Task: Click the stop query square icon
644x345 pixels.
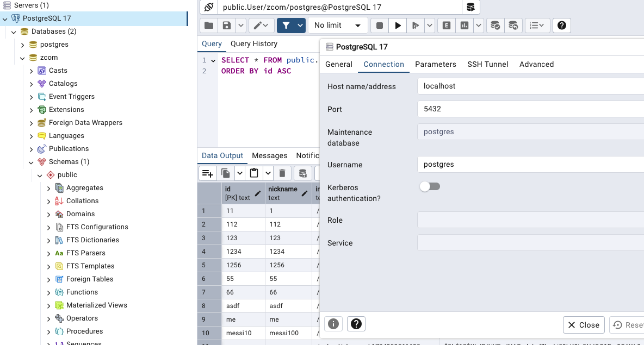Action: (380, 26)
